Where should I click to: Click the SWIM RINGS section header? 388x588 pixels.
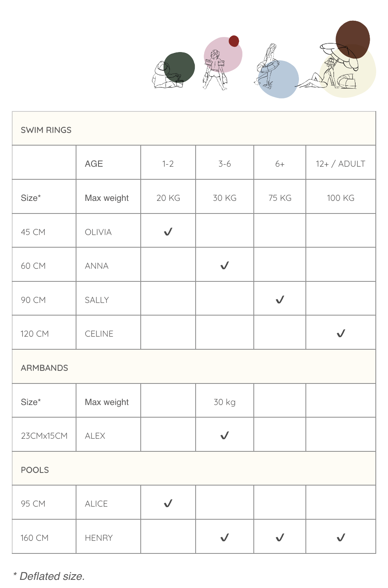(46, 130)
